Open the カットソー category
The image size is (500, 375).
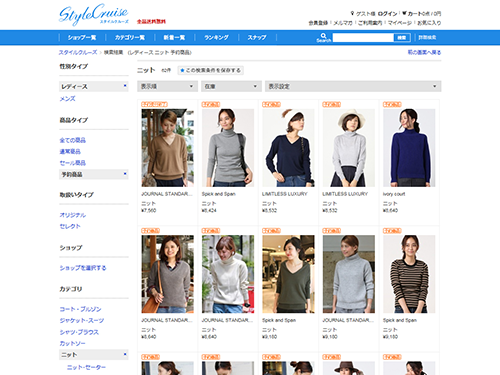pyautogui.click(x=72, y=343)
